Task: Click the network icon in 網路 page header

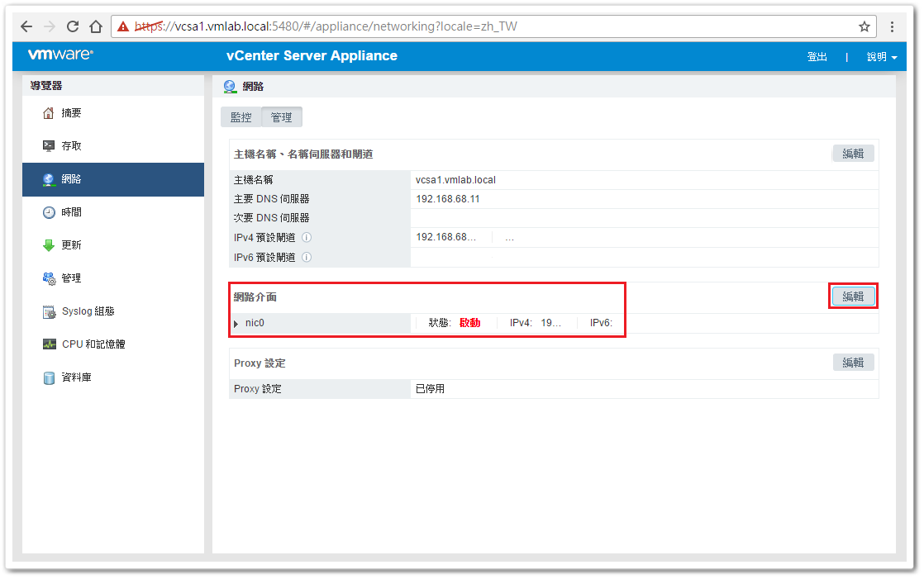Action: (229, 87)
